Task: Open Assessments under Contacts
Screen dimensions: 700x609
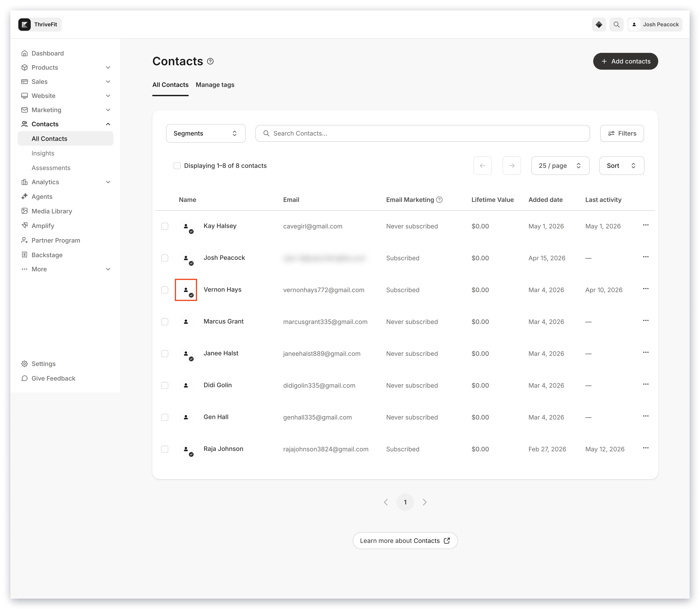Action: pyautogui.click(x=51, y=168)
